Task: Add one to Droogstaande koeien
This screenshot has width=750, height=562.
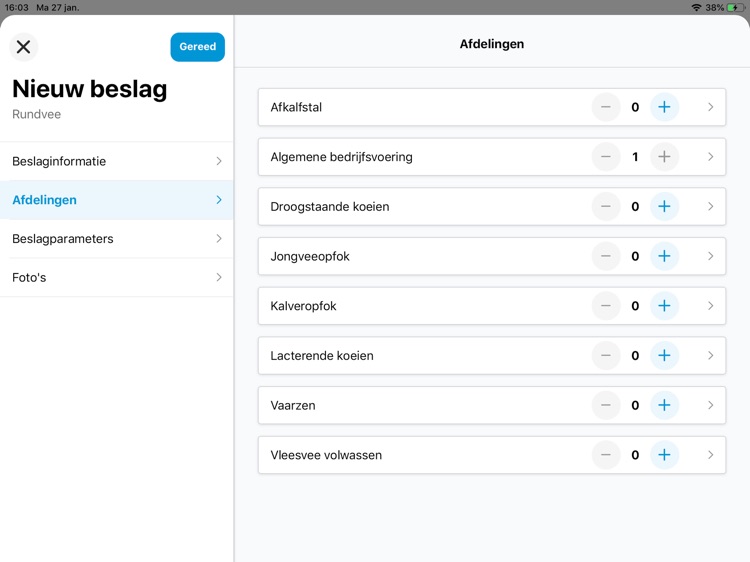Action: [664, 207]
